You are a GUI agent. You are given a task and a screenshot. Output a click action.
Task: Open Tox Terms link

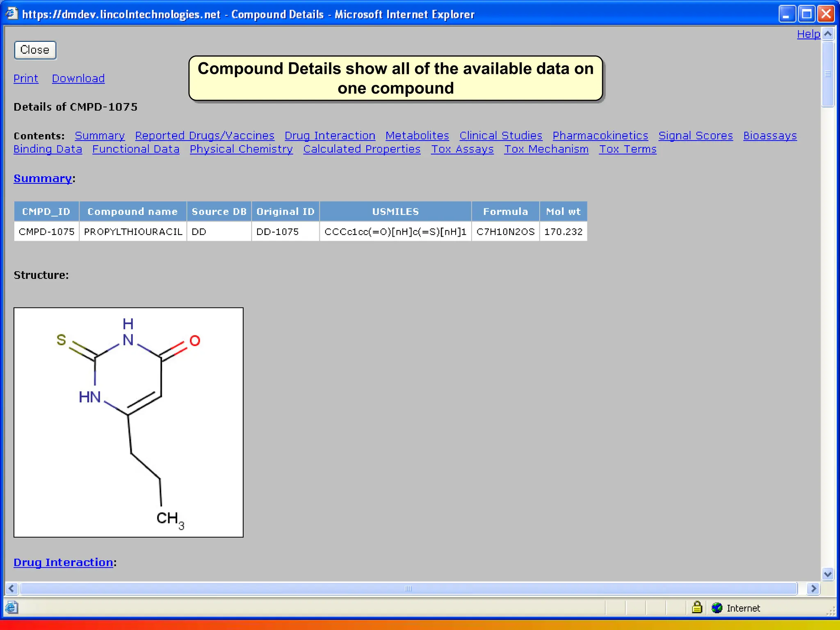tap(628, 149)
